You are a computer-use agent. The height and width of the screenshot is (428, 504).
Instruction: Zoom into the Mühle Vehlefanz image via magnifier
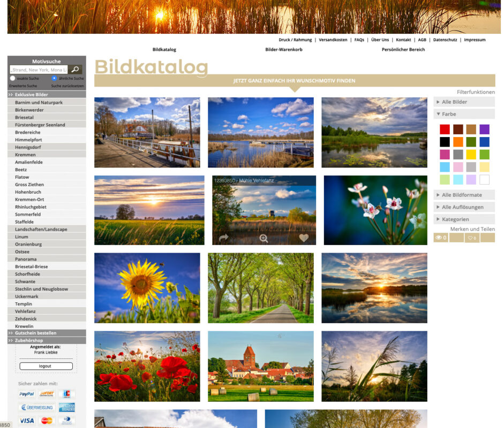click(x=264, y=238)
